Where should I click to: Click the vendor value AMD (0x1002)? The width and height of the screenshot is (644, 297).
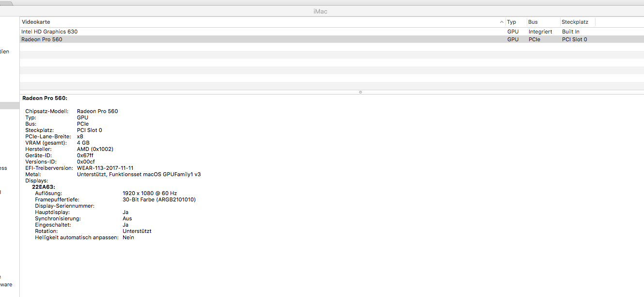(x=95, y=149)
